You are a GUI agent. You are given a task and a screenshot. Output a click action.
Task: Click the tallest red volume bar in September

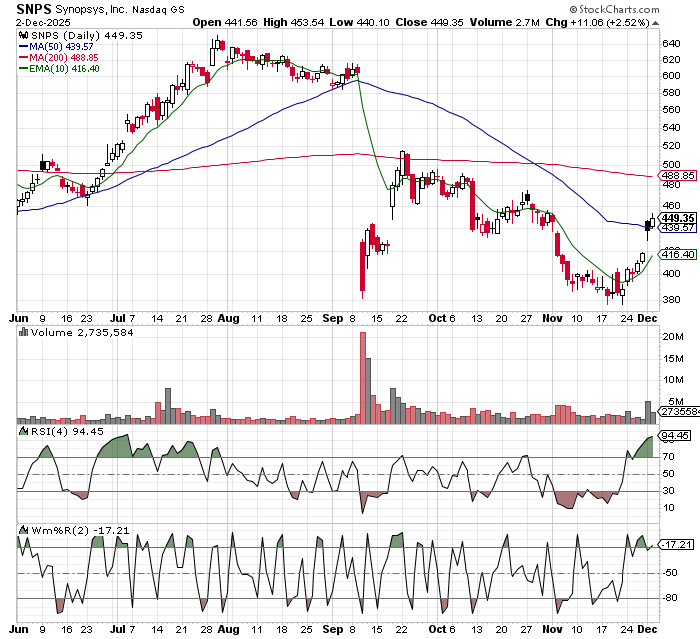point(363,378)
